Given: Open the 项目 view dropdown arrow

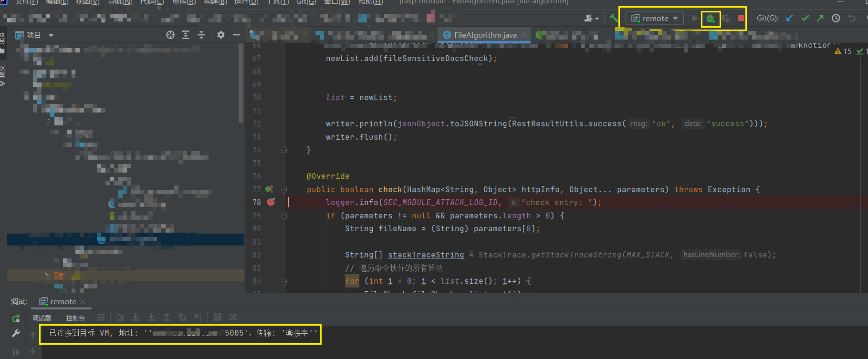Looking at the screenshot, I should (51, 35).
